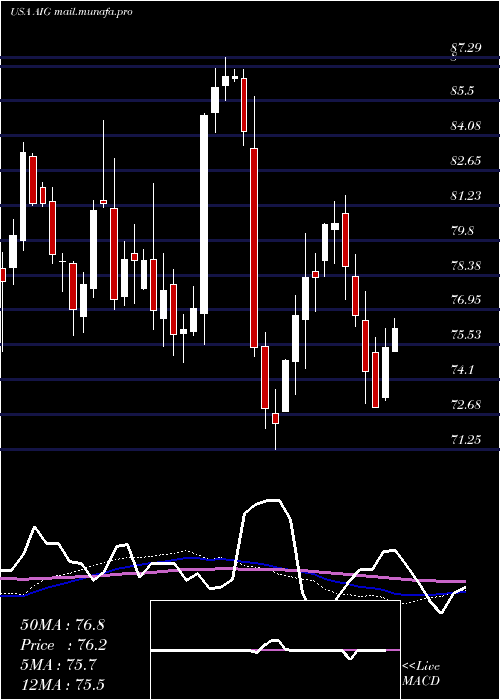Viewport: 500px width, 700px height.
Task: Click the long red candle falling from 83.5
Action: click(x=254, y=248)
